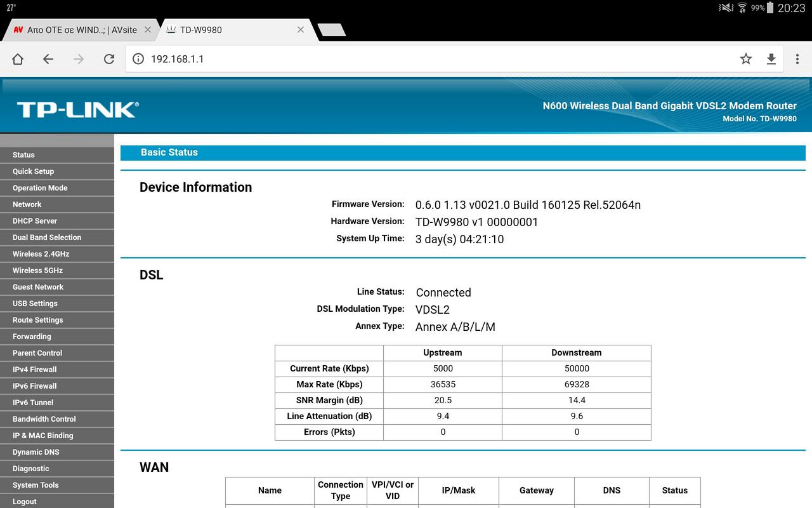The width and height of the screenshot is (812, 508).
Task: Close the AVsite tab
Action: point(148,30)
